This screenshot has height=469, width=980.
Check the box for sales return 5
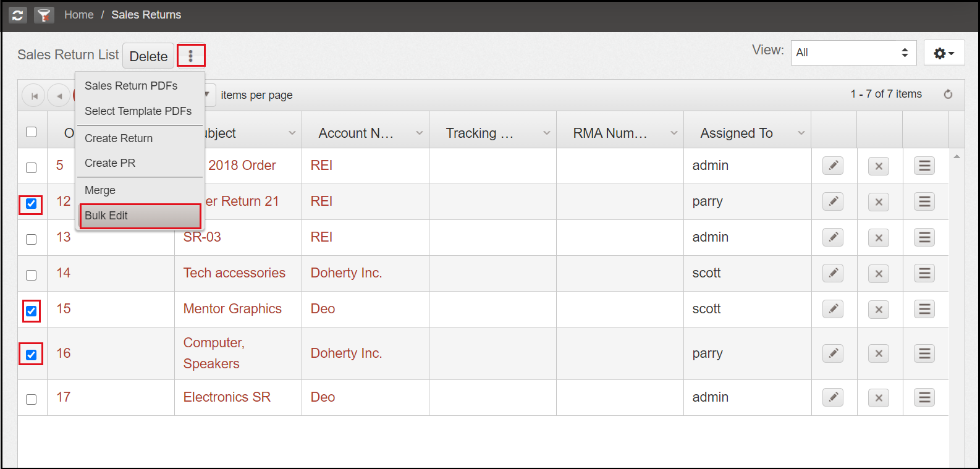[32, 167]
